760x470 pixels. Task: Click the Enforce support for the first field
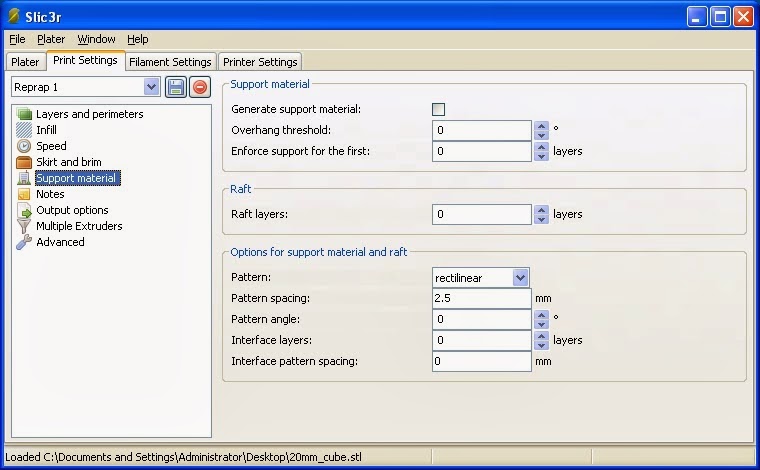[482, 151]
